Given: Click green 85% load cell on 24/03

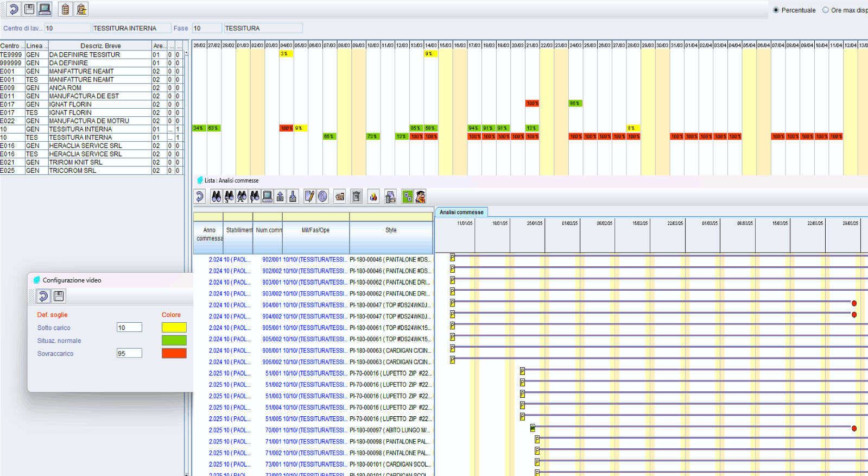Looking at the screenshot, I should pos(575,103).
